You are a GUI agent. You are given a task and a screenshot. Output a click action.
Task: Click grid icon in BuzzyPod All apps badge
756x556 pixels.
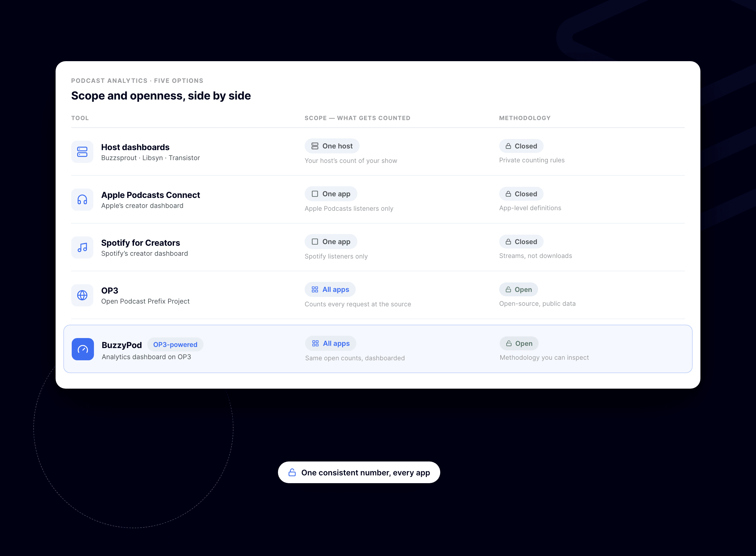315,343
